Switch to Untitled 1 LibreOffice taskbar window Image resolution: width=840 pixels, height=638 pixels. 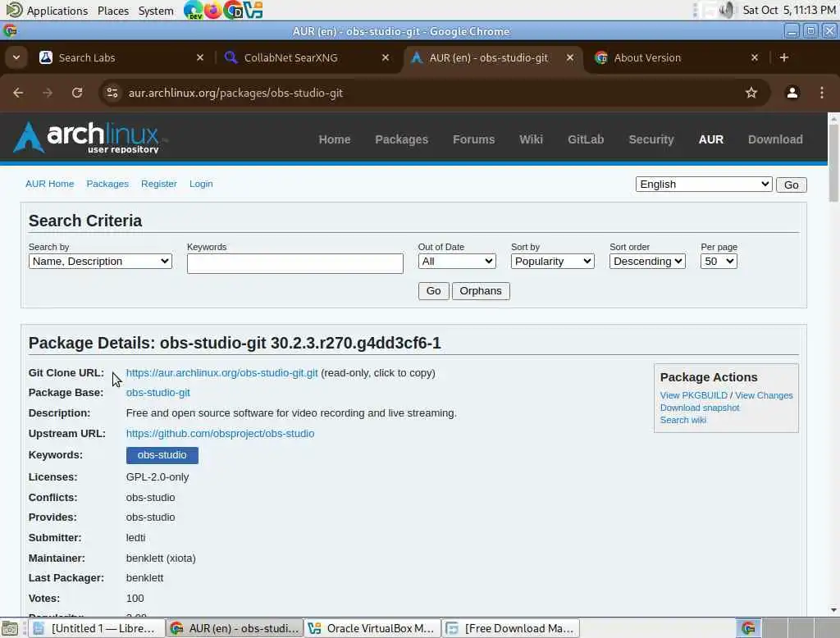[x=97, y=628]
